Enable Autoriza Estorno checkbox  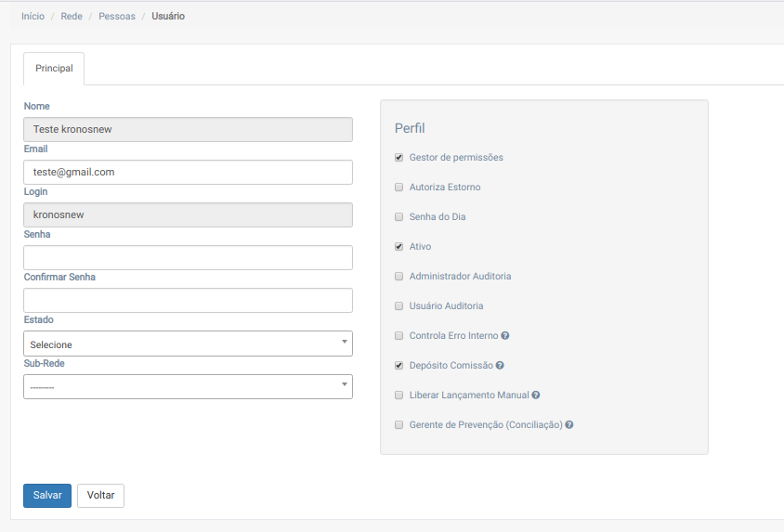tap(399, 188)
